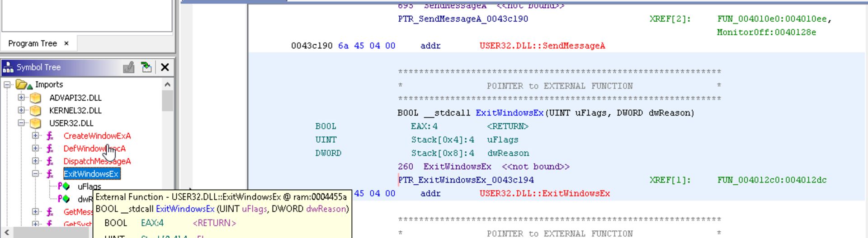868x238 pixels.
Task: Click the function icon beside CreateWindowExA
Action: pyautogui.click(x=50, y=135)
